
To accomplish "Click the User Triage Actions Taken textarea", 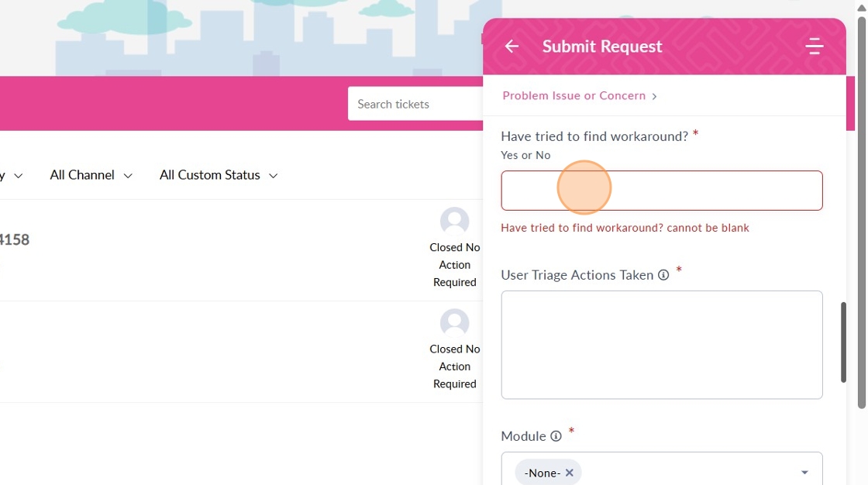I will click(x=661, y=345).
